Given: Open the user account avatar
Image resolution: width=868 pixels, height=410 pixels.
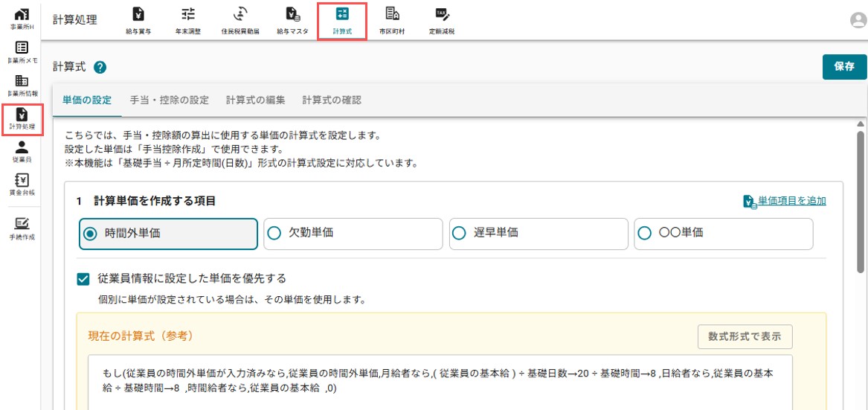Looking at the screenshot, I should (x=858, y=21).
